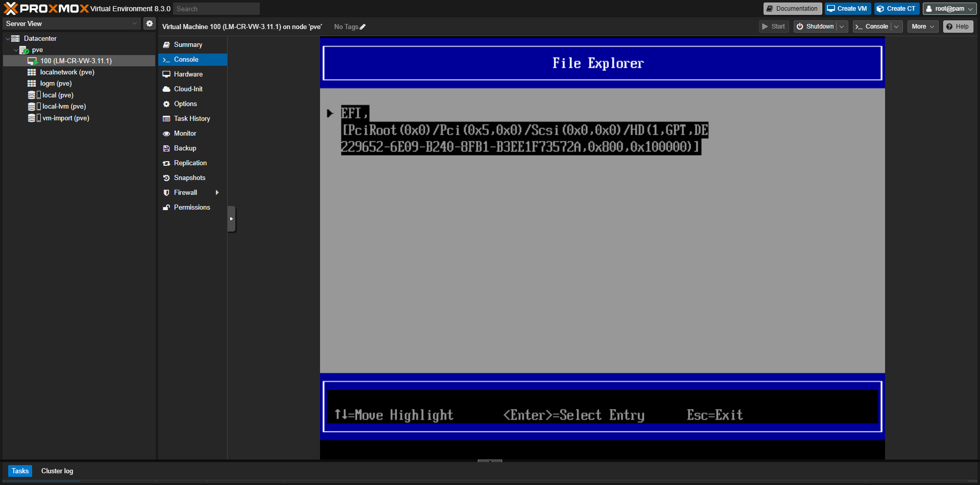Open Documentation from the top bar
Viewport: 980px width, 485px height.
coord(792,8)
